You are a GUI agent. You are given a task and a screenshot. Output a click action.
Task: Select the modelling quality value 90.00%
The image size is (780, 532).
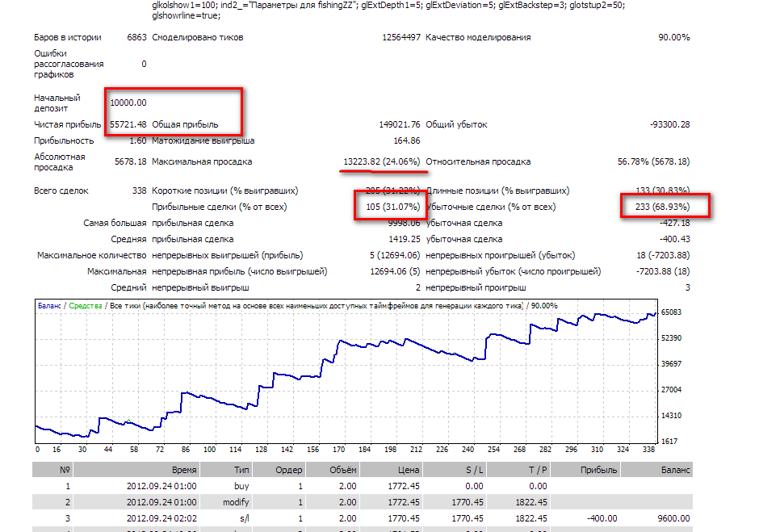coord(674,37)
